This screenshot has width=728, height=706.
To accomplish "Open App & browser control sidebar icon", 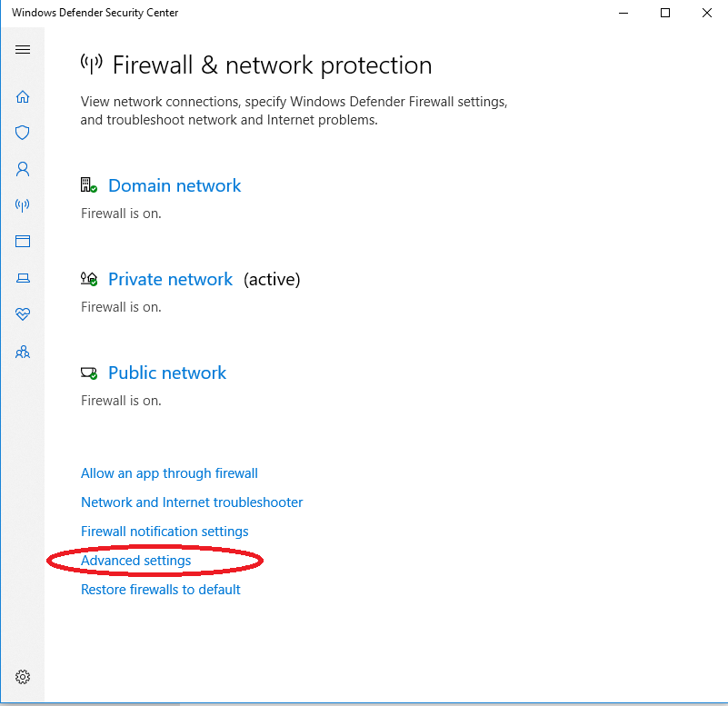I will click(x=23, y=242).
